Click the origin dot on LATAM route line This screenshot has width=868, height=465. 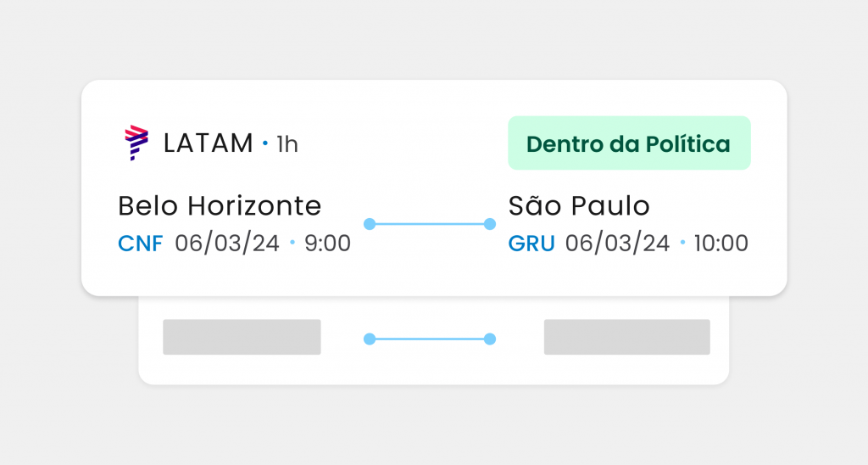tap(370, 224)
